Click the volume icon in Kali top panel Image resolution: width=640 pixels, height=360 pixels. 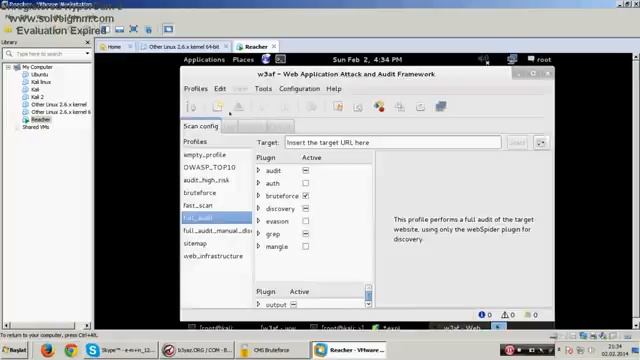pos(483,60)
